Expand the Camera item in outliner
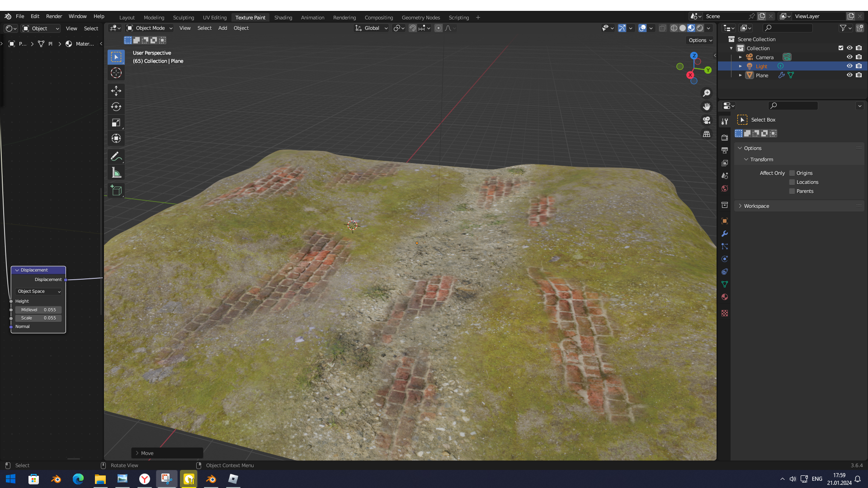The image size is (868, 488). tap(741, 57)
